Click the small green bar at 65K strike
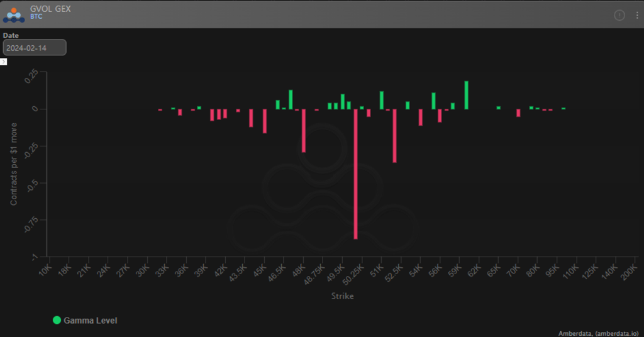 (x=499, y=108)
